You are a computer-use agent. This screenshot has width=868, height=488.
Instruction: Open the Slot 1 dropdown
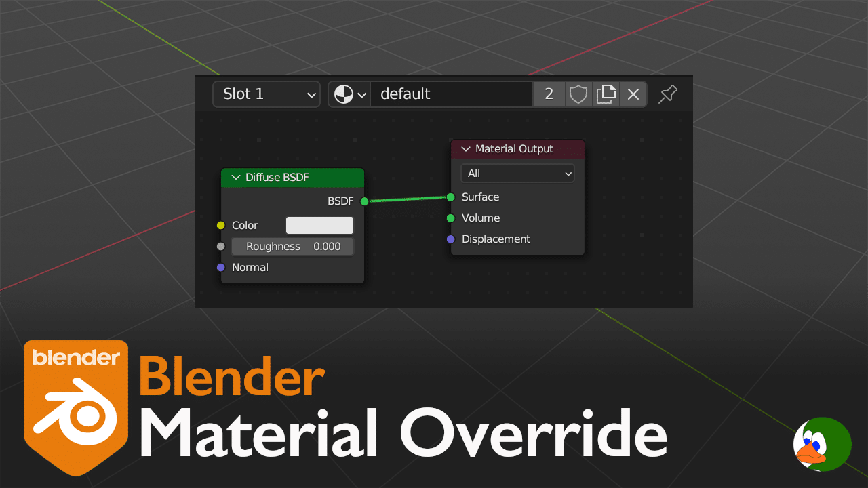coord(266,94)
